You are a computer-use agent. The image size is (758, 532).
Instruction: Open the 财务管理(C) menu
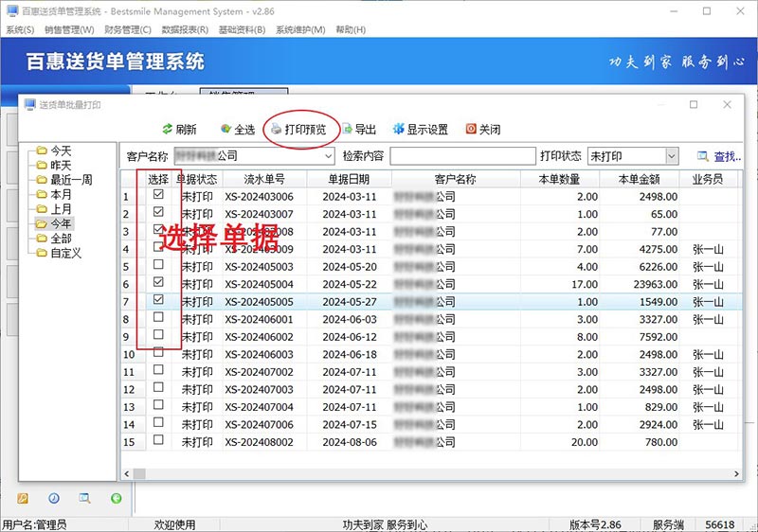[128, 30]
